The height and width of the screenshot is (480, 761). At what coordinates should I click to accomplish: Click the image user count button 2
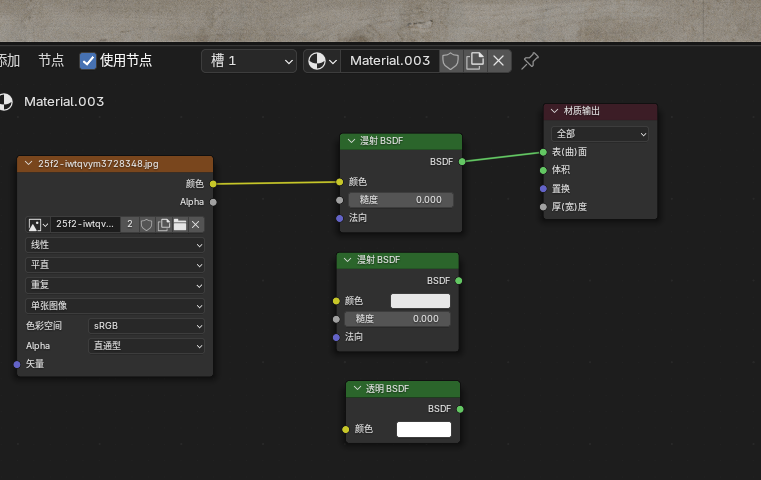pyautogui.click(x=130, y=224)
